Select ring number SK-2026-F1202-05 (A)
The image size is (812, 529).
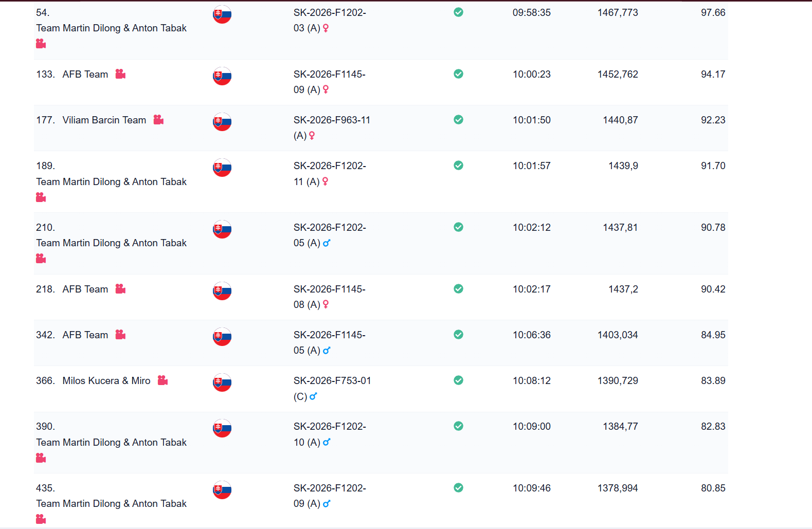pos(330,235)
